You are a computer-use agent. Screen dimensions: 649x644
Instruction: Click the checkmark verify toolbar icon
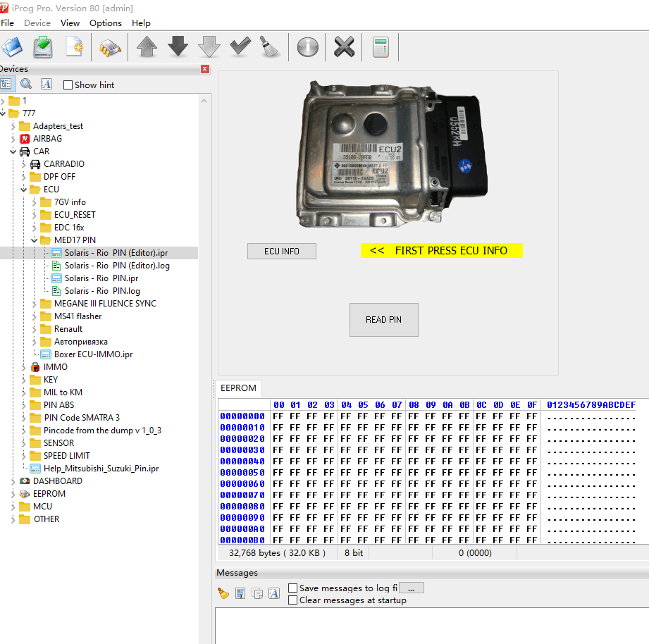[x=240, y=47]
